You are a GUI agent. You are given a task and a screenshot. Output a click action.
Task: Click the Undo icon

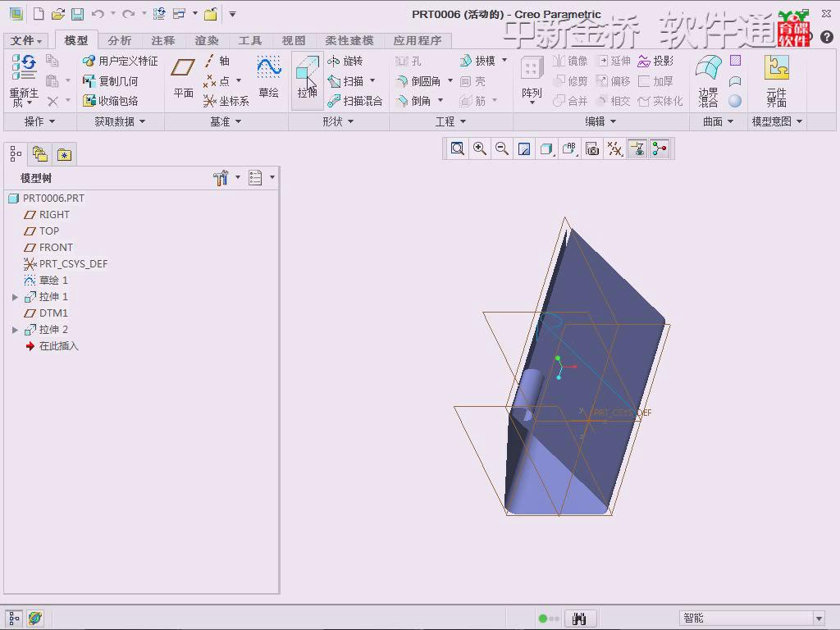click(98, 15)
